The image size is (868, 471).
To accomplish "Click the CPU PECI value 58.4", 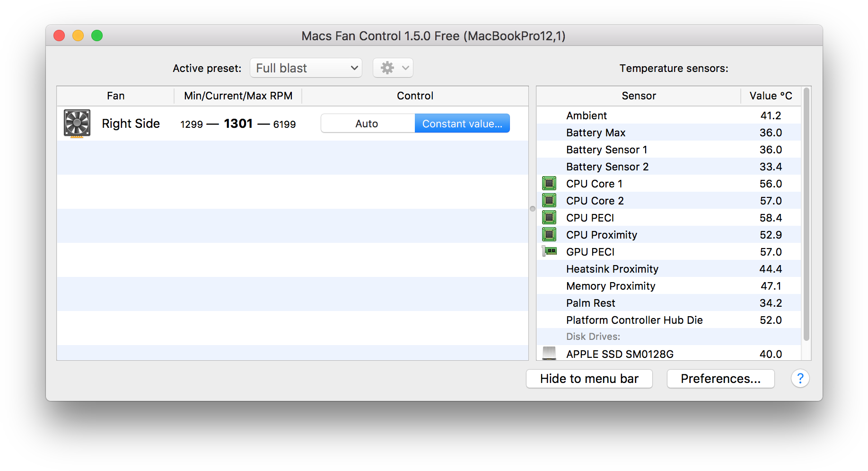I will pyautogui.click(x=771, y=218).
